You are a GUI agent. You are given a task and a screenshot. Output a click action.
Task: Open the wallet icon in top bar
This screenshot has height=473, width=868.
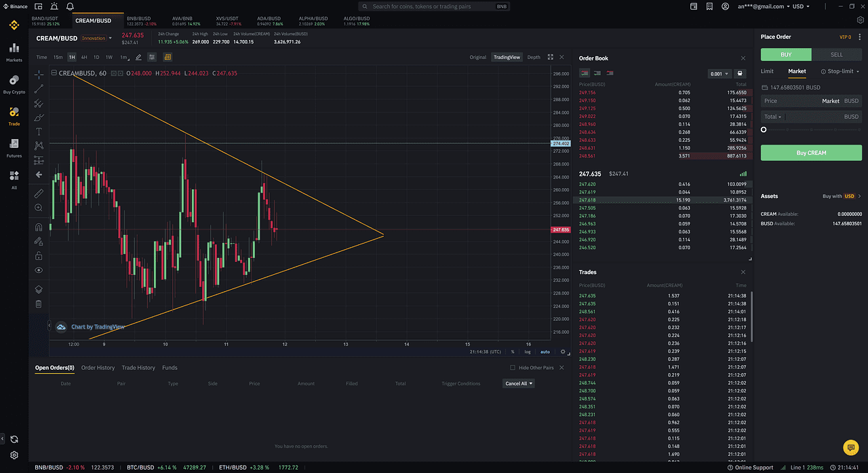click(693, 6)
